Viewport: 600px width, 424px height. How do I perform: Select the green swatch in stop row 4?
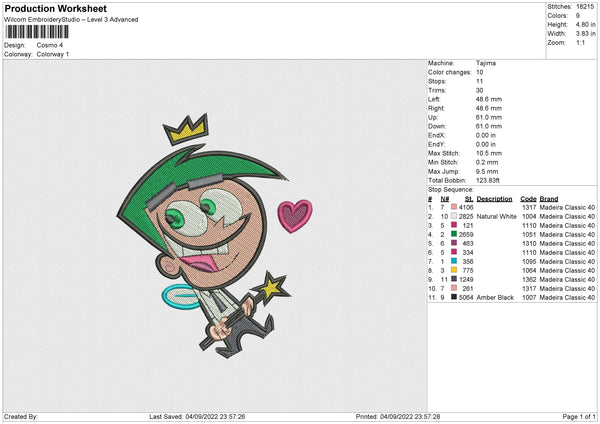454,234
